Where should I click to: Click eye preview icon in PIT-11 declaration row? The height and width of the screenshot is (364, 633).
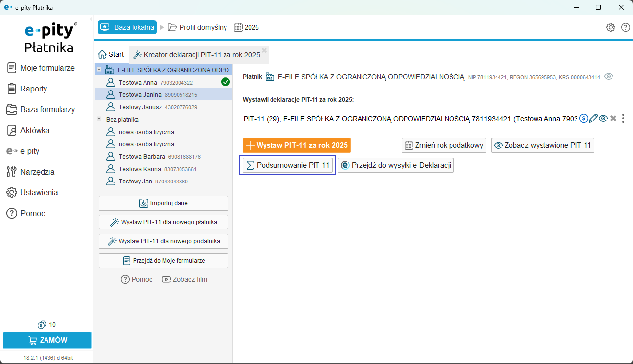(x=603, y=119)
